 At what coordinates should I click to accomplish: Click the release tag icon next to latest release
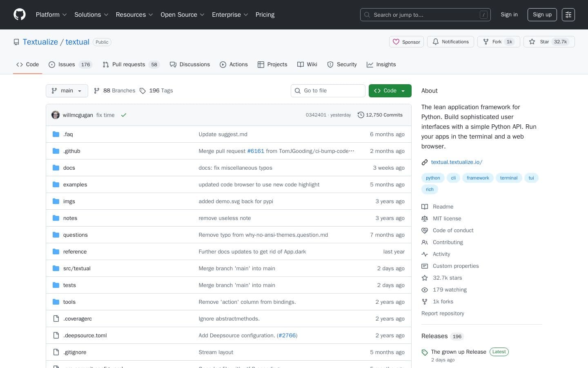point(425,352)
